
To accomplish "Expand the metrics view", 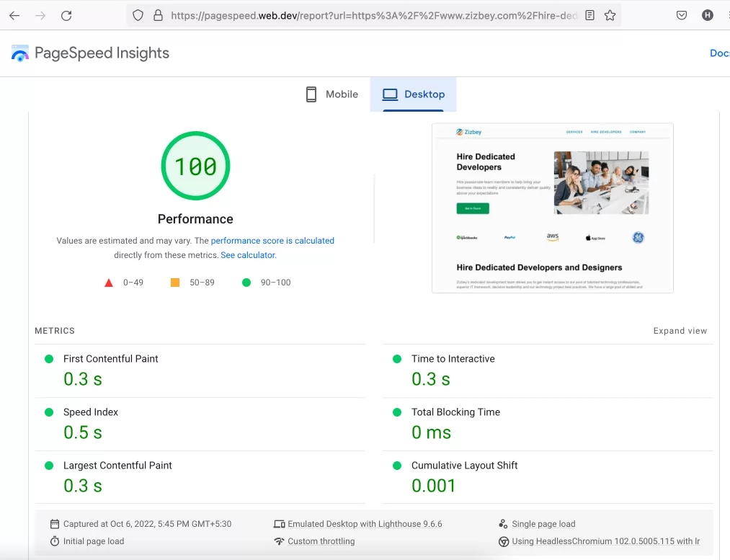I will (680, 331).
